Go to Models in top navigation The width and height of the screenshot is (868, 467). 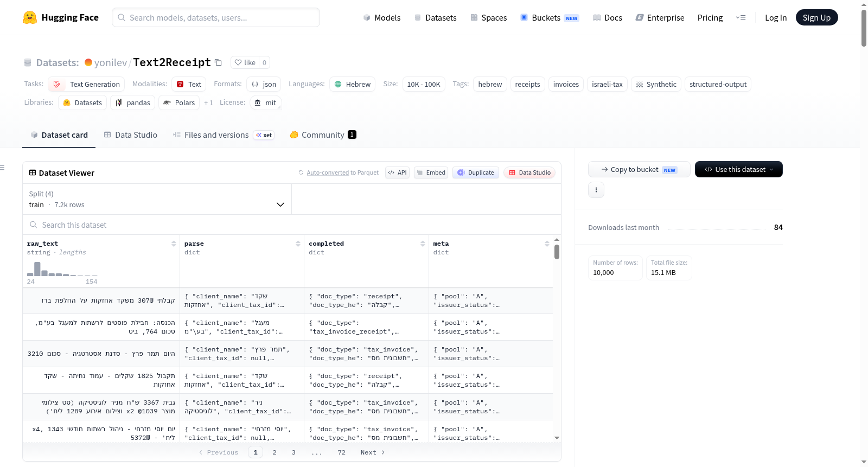[382, 17]
